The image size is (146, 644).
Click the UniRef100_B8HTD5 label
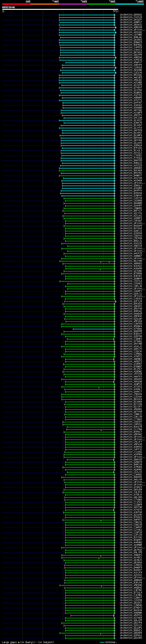[x=131, y=161]
